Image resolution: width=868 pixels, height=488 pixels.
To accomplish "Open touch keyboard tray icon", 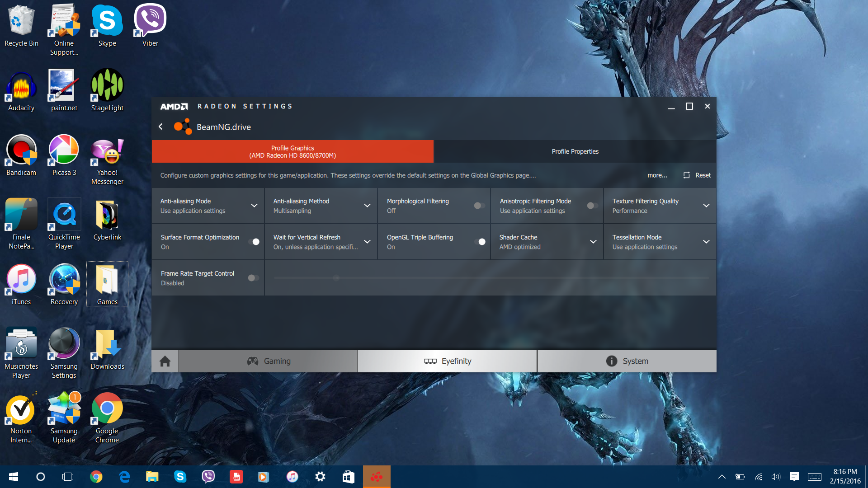I will [815, 477].
